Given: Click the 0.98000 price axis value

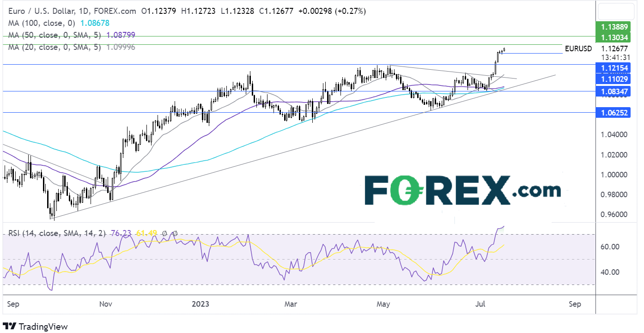Looking at the screenshot, I should 615,194.
